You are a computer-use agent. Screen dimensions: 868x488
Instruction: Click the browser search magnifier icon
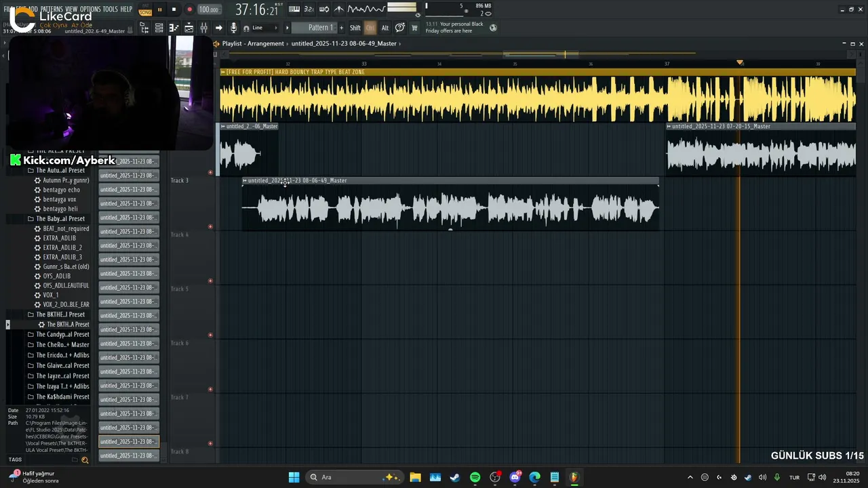click(x=85, y=460)
